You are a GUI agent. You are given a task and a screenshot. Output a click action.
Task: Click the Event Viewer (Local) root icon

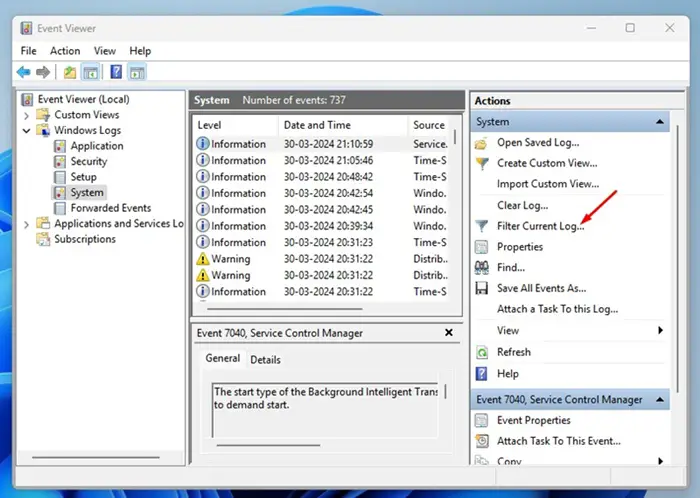pos(27,99)
